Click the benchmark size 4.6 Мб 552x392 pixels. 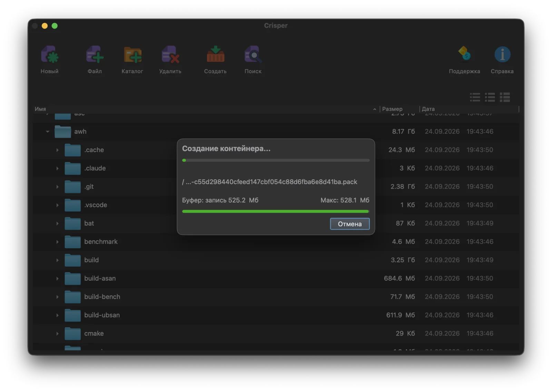(x=403, y=242)
